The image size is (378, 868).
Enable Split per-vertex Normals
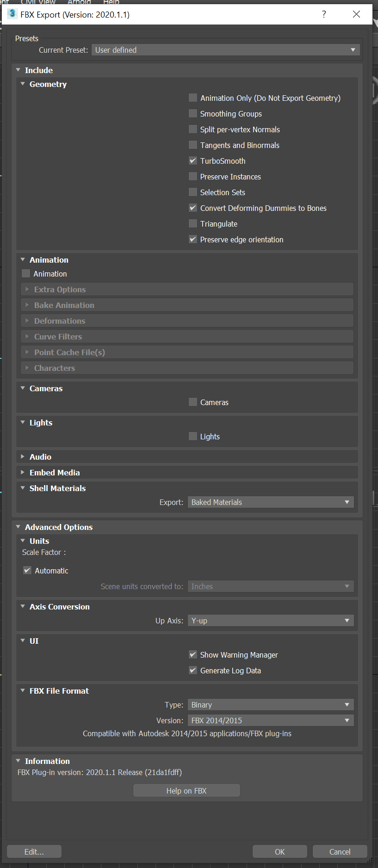click(193, 129)
